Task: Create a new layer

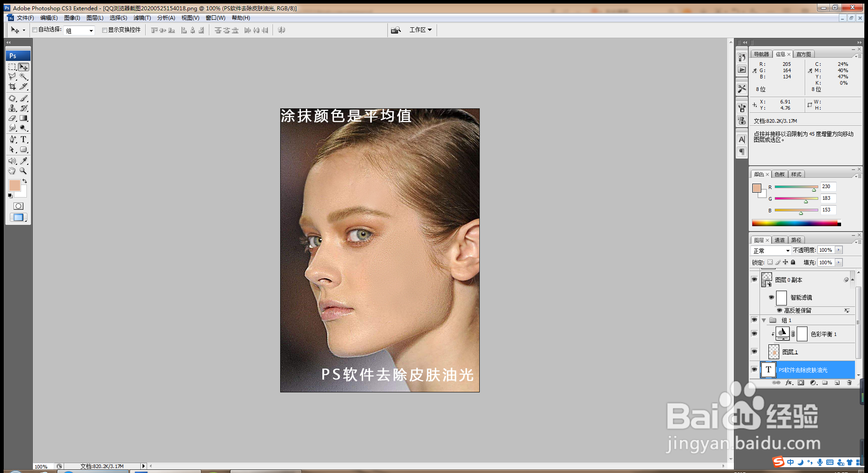Action: 837,383
